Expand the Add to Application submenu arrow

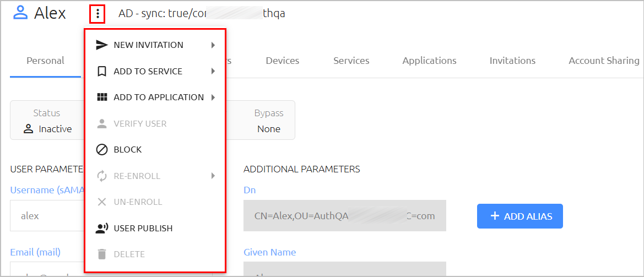tap(213, 97)
